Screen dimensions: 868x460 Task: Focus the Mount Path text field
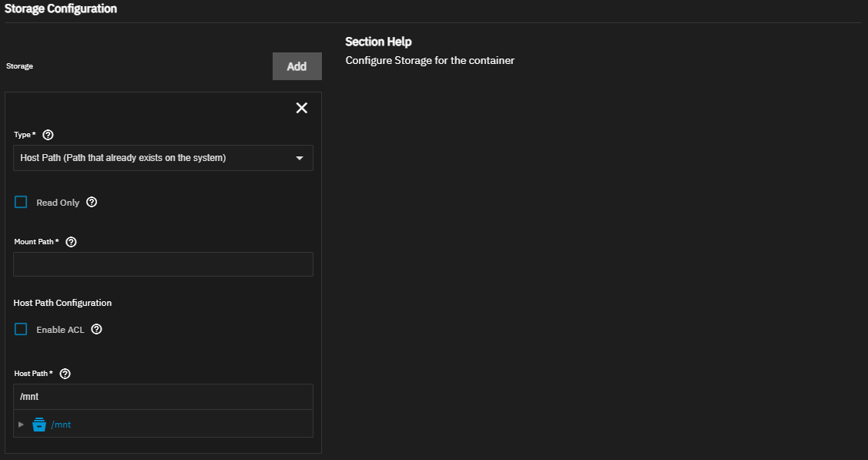[x=163, y=264]
